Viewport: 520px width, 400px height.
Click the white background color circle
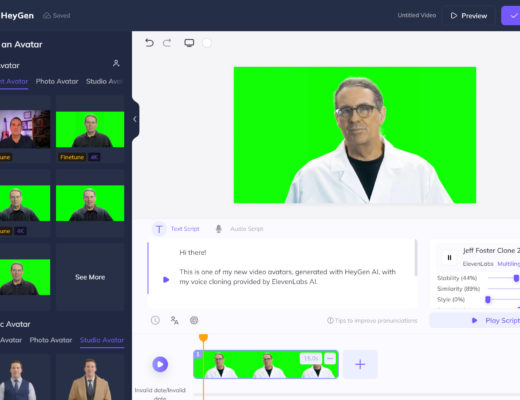[207, 43]
